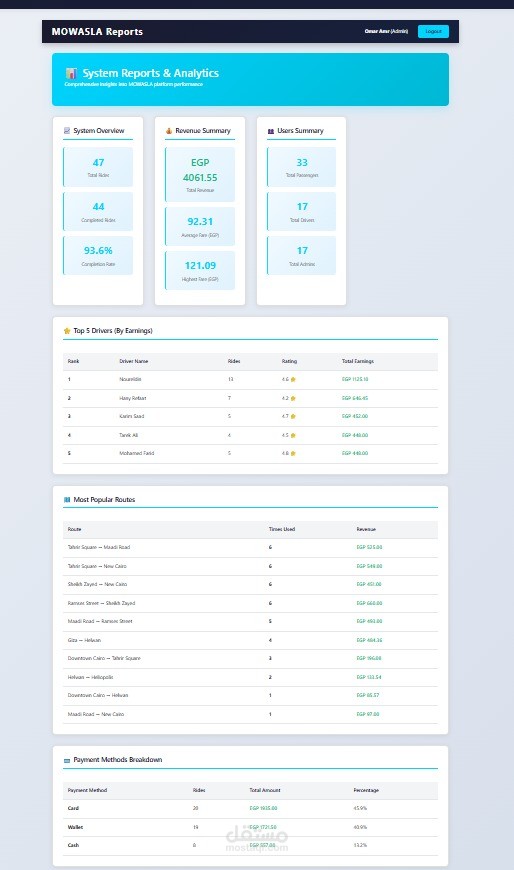This screenshot has height=870, width=514.
Task: Click the Total Revenue EGP 4061.55 card
Action: [200, 175]
